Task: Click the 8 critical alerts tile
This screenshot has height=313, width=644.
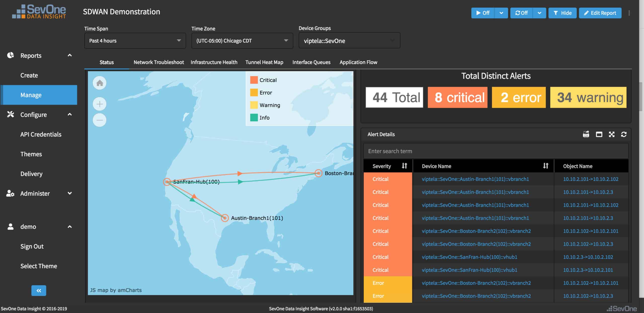Action: tap(458, 97)
